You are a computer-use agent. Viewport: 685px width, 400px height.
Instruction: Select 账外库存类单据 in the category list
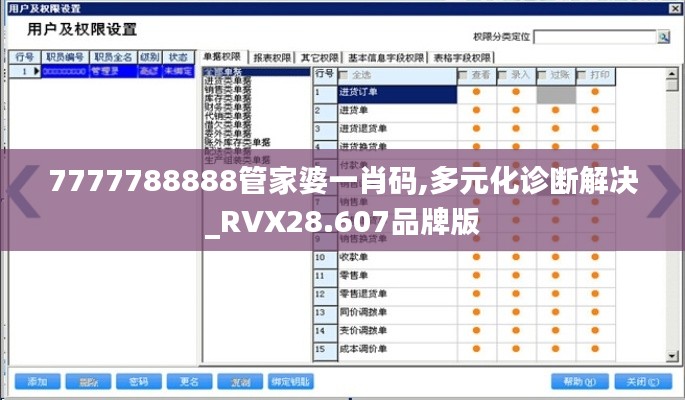(237, 142)
